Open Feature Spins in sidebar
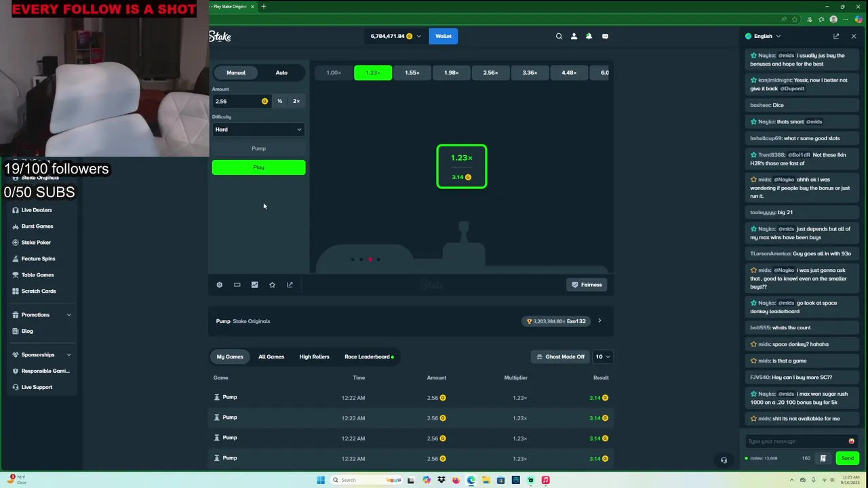The width and height of the screenshot is (868, 488). click(x=38, y=259)
